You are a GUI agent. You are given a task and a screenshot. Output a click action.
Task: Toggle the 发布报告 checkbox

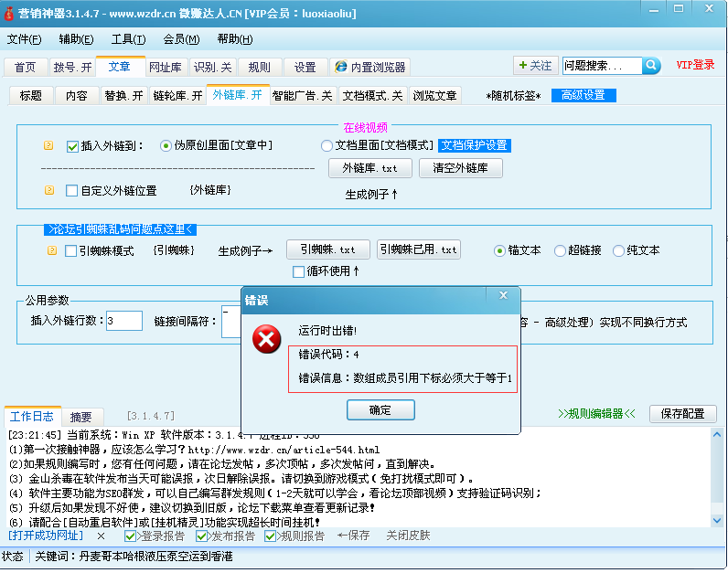[201, 536]
